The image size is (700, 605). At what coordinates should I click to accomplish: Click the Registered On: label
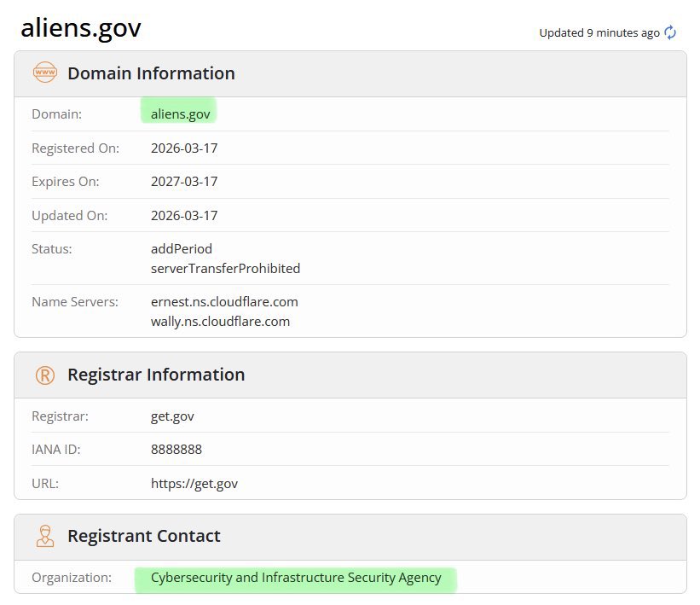(75, 148)
